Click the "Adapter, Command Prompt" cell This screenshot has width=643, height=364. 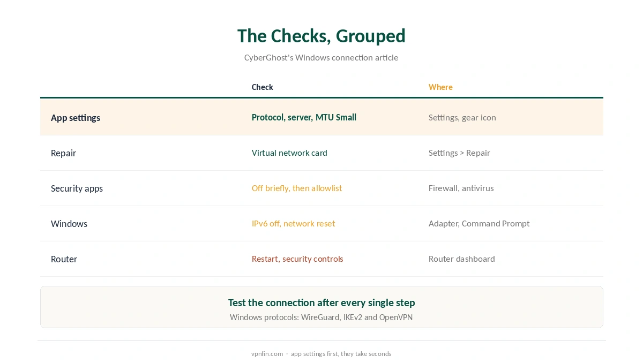pyautogui.click(x=479, y=223)
